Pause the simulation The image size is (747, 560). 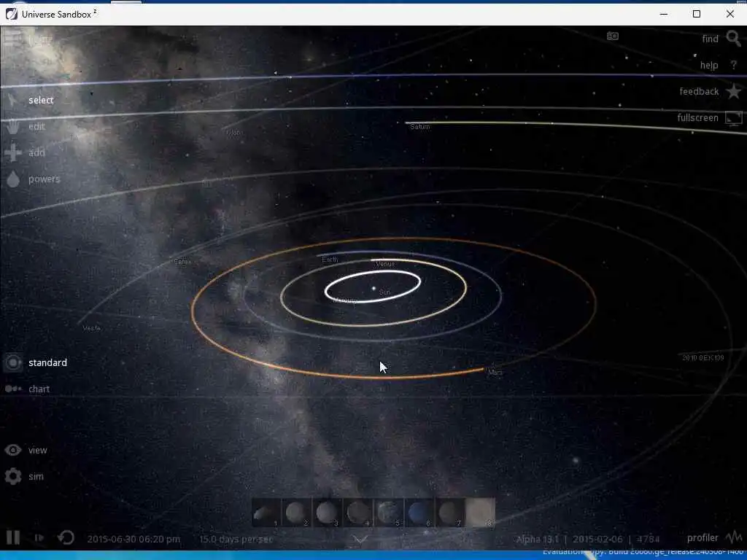coord(13,537)
